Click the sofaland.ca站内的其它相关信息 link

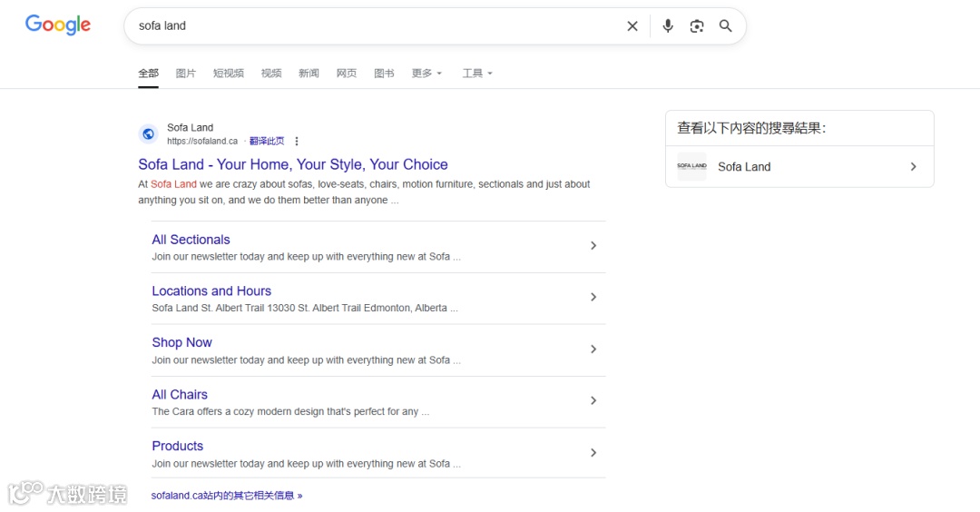[226, 495]
